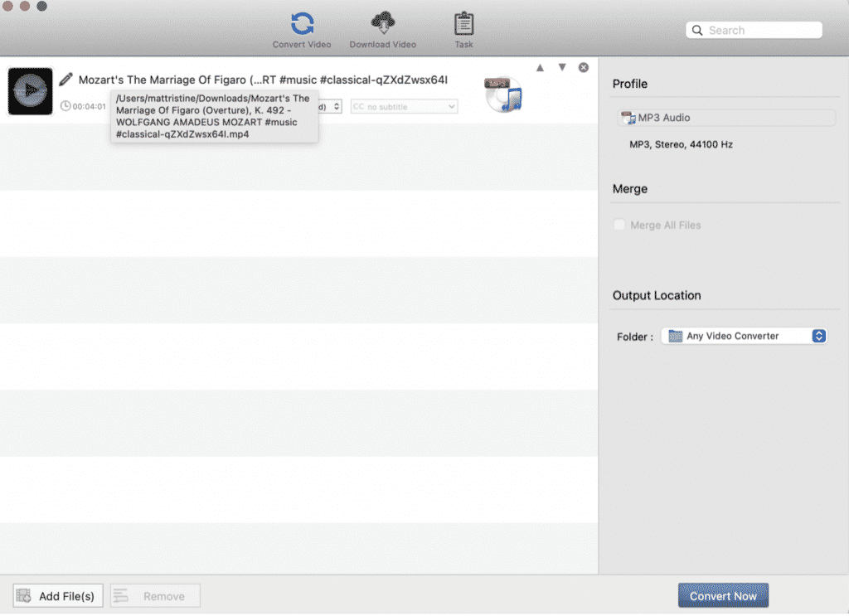Move the file down with down arrow

(x=562, y=67)
